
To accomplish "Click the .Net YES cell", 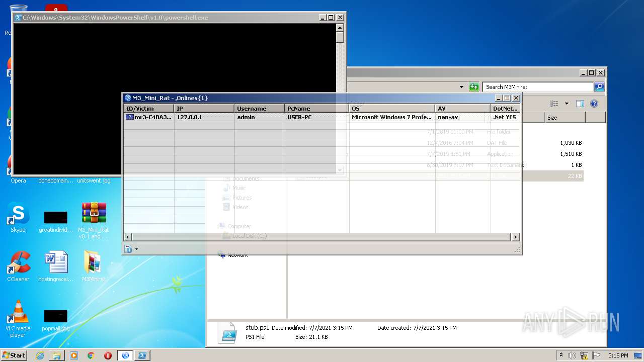I will tap(505, 117).
